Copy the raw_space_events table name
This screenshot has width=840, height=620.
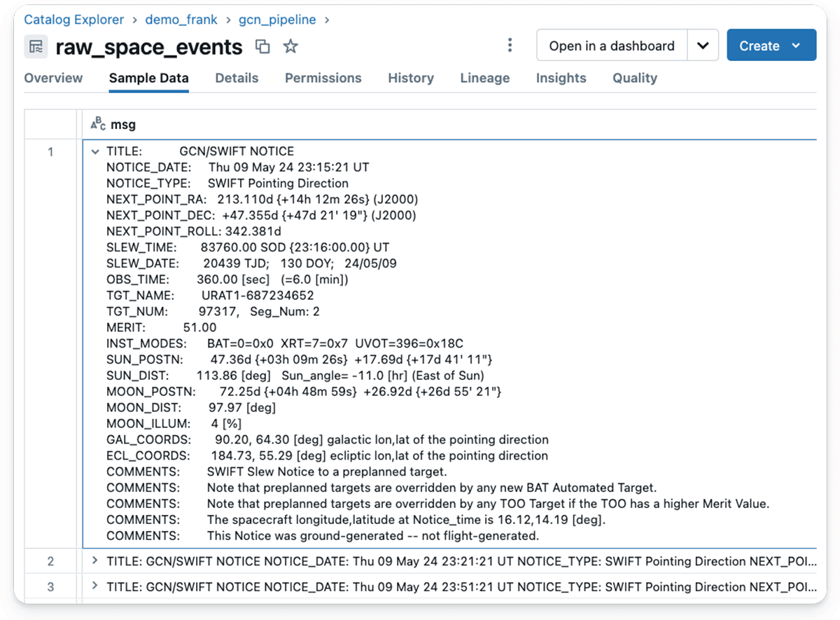pyautogui.click(x=262, y=47)
